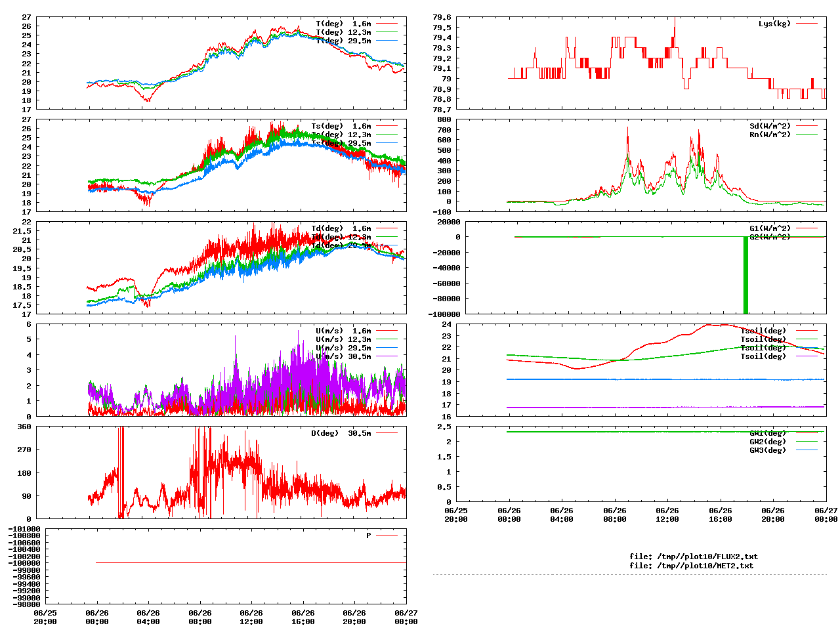This screenshot has width=840, height=630.
Task: Click the U(m/s) 30.5m legend entry
Action: [x=343, y=356]
